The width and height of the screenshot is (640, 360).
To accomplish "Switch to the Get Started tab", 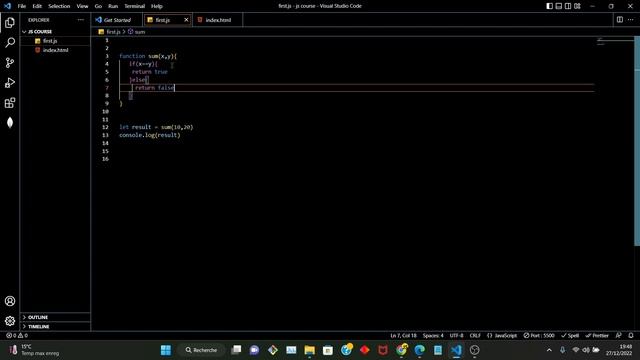I will 117,20.
